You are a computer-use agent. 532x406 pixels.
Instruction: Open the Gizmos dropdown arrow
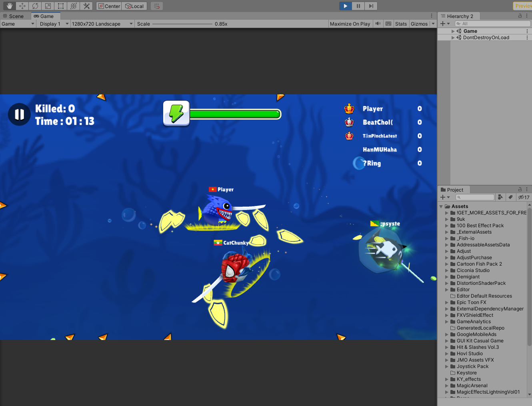[x=433, y=24]
